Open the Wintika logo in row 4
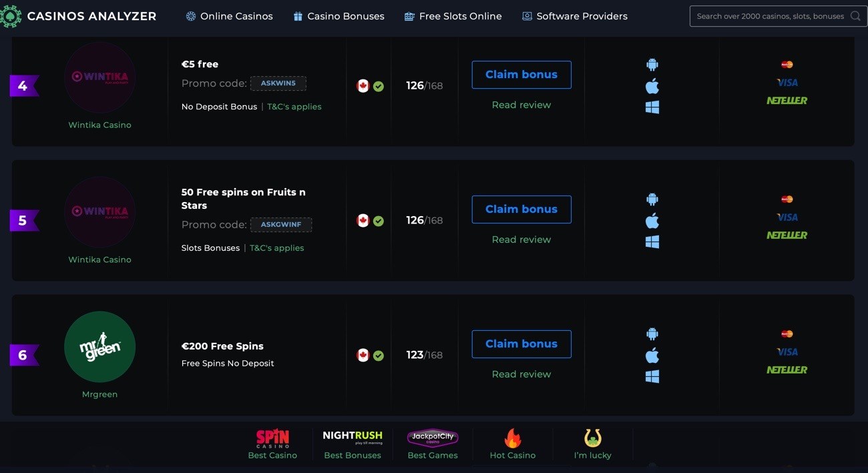 click(100, 77)
